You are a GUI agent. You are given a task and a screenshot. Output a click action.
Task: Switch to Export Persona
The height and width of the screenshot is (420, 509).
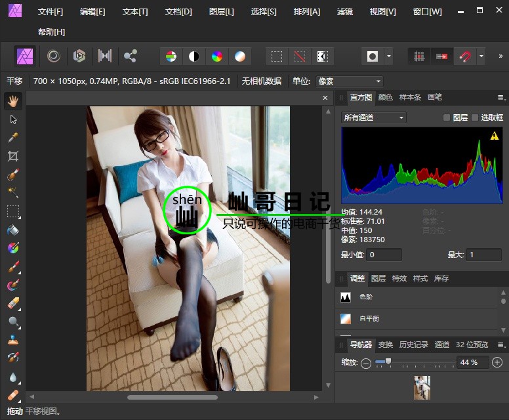[131, 56]
